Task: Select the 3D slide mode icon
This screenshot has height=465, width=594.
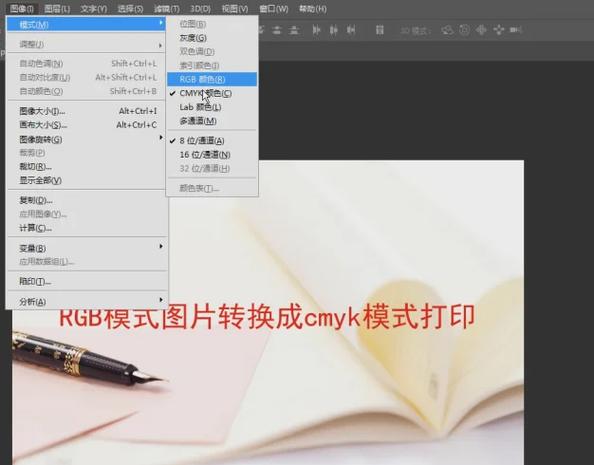Action: click(x=499, y=30)
